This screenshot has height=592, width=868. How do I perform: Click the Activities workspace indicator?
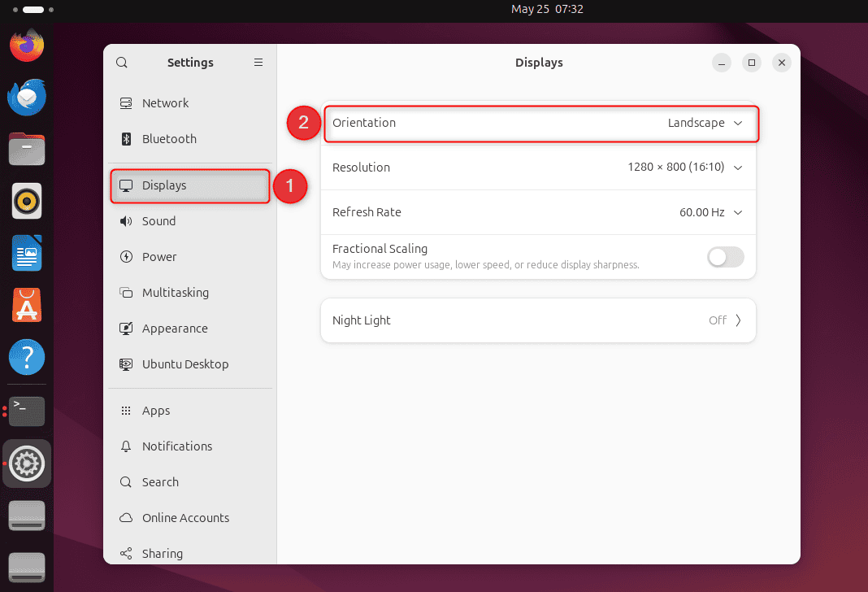[x=33, y=10]
